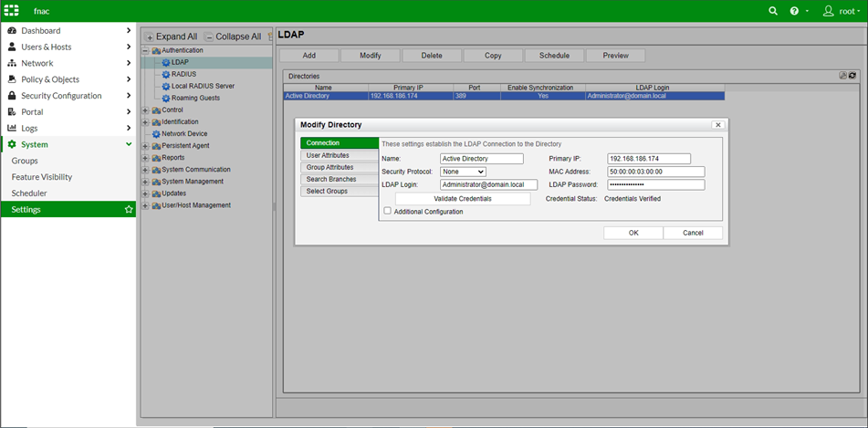This screenshot has width=868, height=428.
Task: Click the refresh icon in Directories panel
Action: [x=852, y=76]
